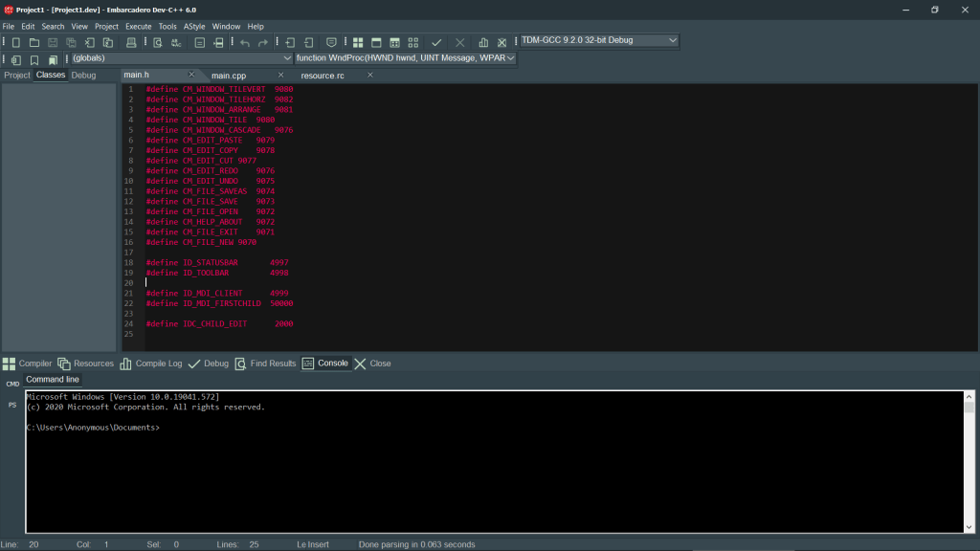The height and width of the screenshot is (551, 980).
Task: Expand the (globals) class browser dropdown
Action: pos(285,57)
